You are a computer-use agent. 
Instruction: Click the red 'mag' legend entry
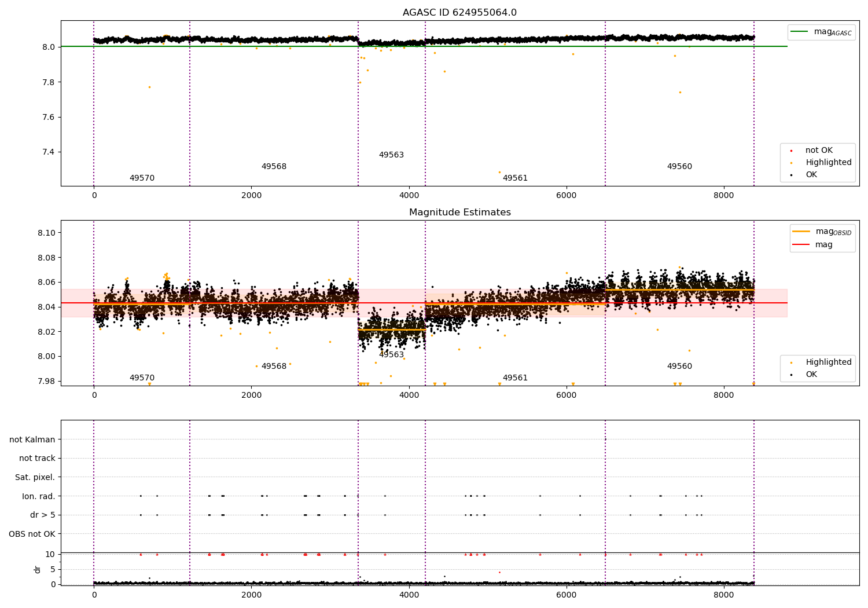pos(812,244)
